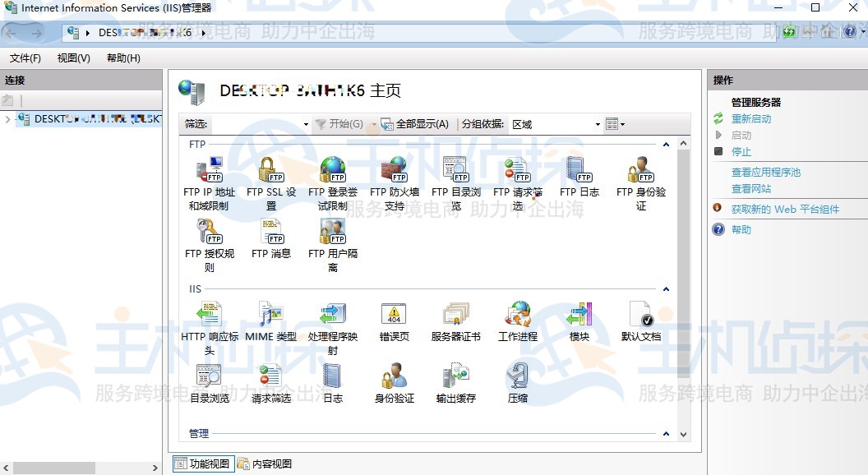This screenshot has width=868, height=475.
Task: Open the 处理程序映射 feature
Action: pos(332,316)
